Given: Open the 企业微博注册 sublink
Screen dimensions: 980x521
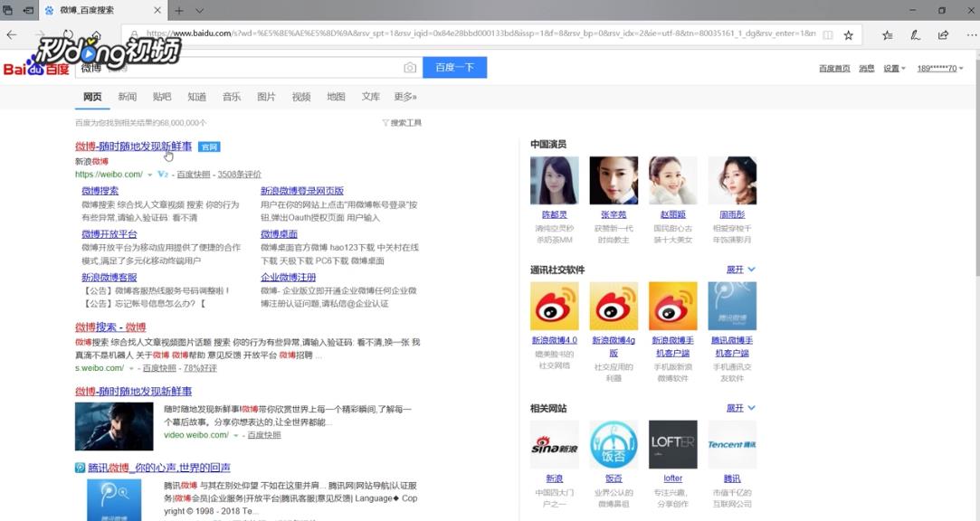Looking at the screenshot, I should [x=288, y=277].
